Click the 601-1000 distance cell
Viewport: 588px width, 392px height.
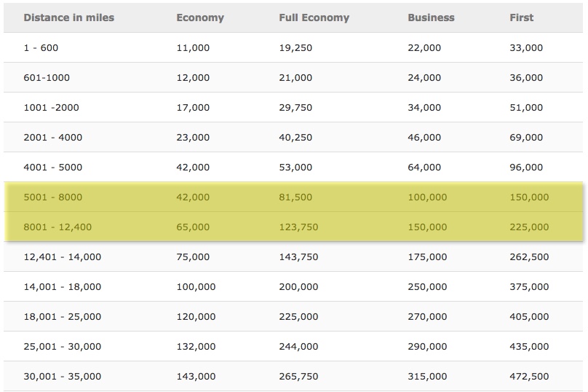[47, 78]
